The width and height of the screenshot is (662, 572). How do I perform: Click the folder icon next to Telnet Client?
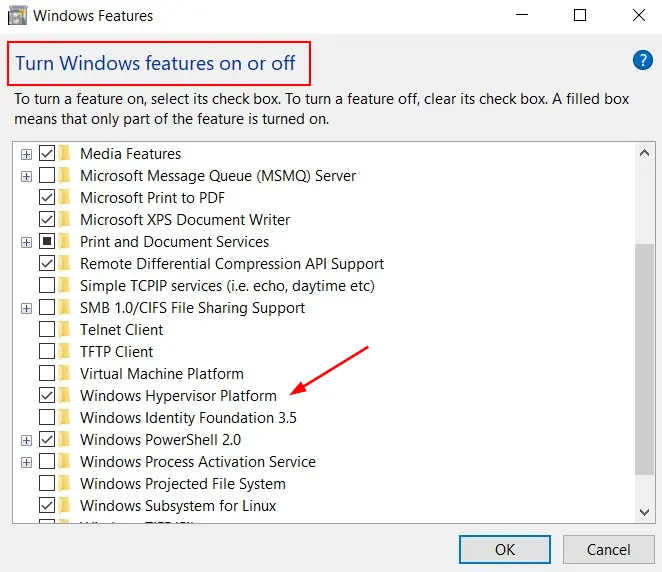66,330
